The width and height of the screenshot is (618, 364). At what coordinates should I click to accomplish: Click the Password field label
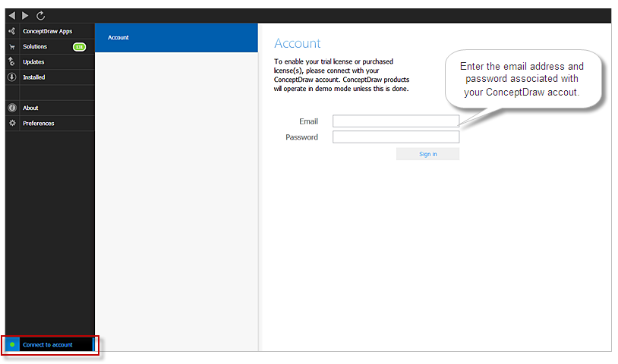301,137
